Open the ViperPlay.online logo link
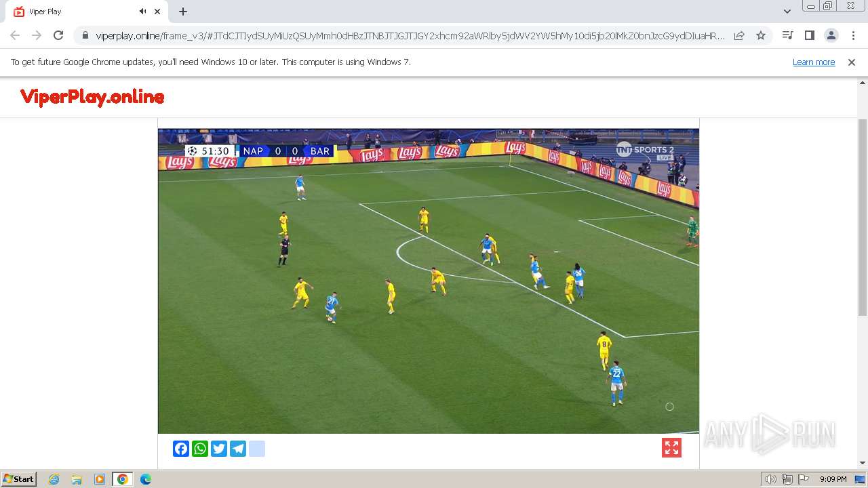The height and width of the screenshot is (488, 868). [x=92, y=97]
